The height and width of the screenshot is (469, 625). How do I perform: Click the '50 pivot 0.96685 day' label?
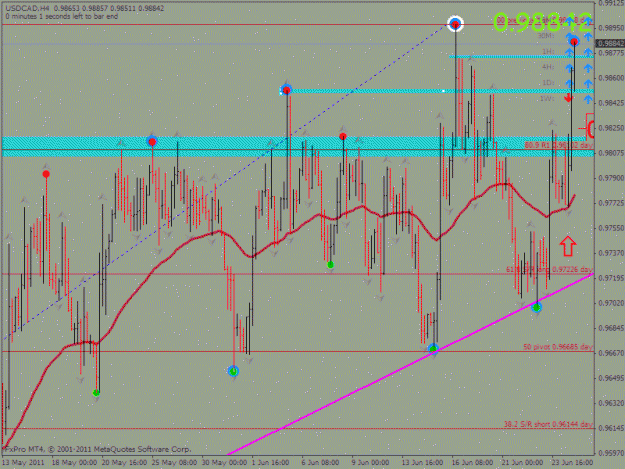[558, 347]
